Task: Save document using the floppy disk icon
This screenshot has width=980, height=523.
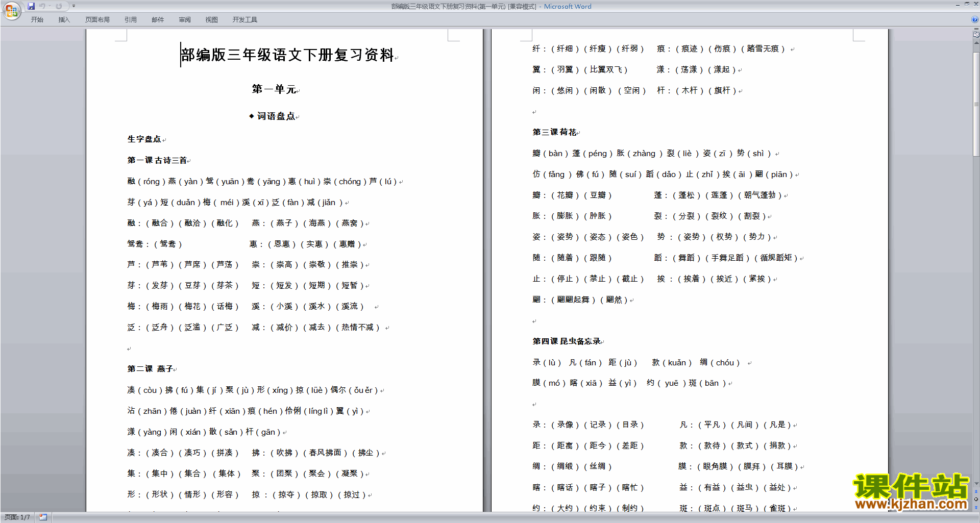Action: point(31,6)
